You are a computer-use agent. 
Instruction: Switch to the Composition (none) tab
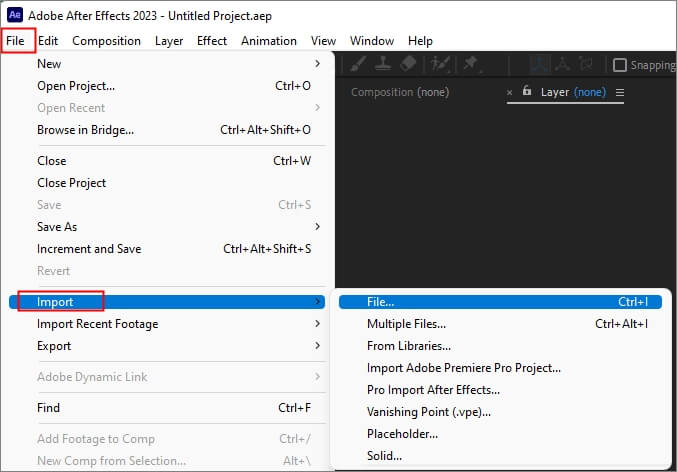(x=400, y=92)
